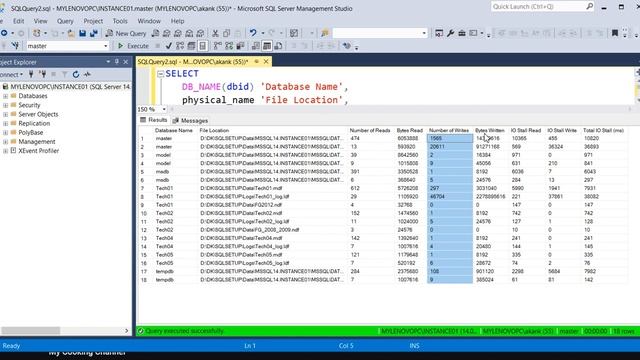Pin the SQLQuery2.sql document tab
This screenshot has height=360, width=640.
pyautogui.click(x=257, y=62)
